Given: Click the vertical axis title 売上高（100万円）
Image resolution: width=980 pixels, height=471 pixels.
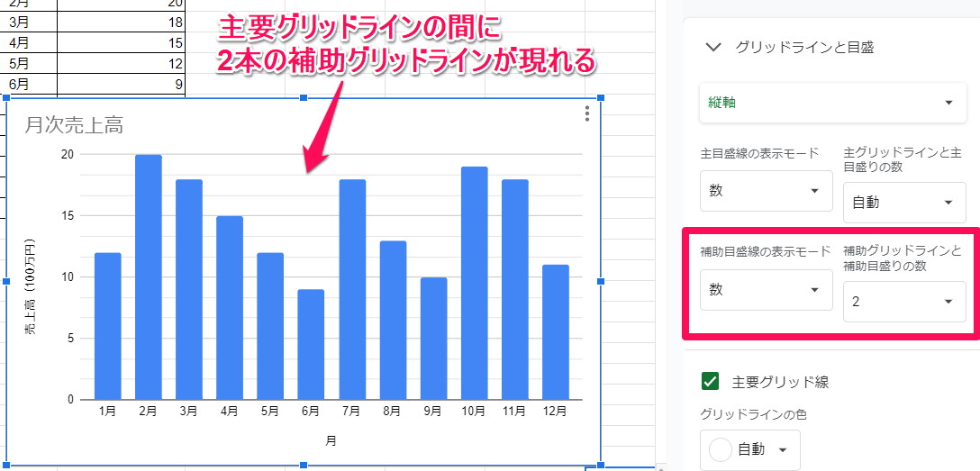Looking at the screenshot, I should click(31, 287).
